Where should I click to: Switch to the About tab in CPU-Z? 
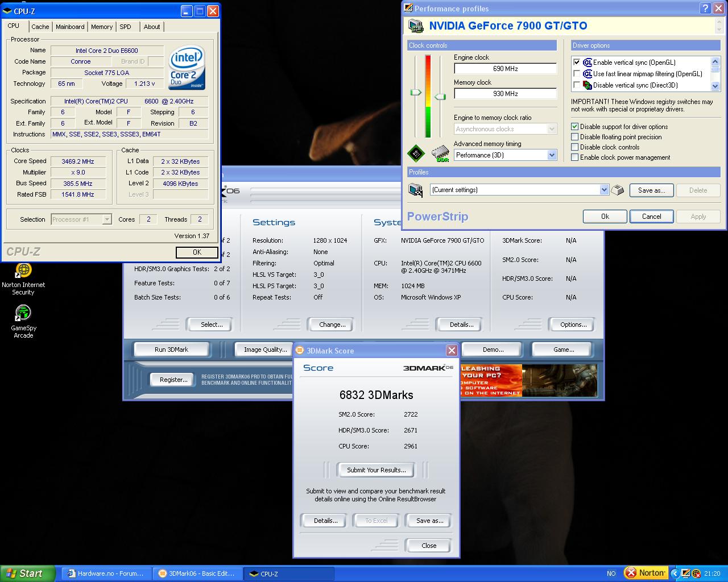(x=152, y=27)
